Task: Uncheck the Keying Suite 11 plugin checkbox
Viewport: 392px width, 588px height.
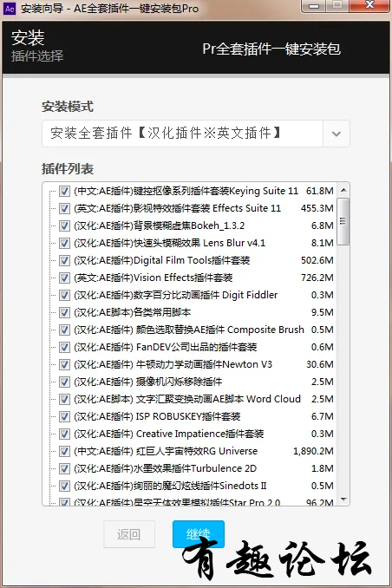Action: (64, 192)
